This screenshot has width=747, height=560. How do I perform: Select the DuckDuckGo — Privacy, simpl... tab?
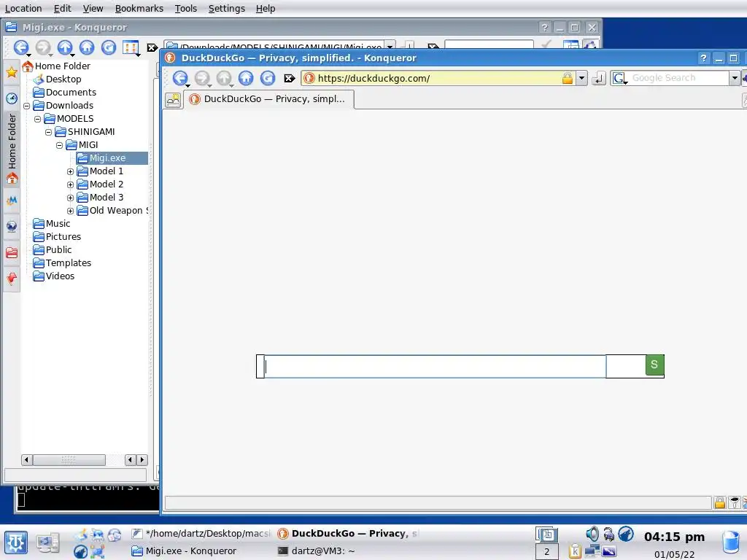tap(268, 99)
